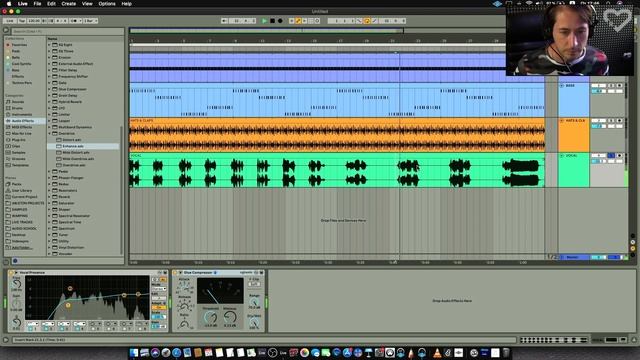Toggle solo on VOCAL track
This screenshot has width=640, height=360.
click(x=611, y=156)
